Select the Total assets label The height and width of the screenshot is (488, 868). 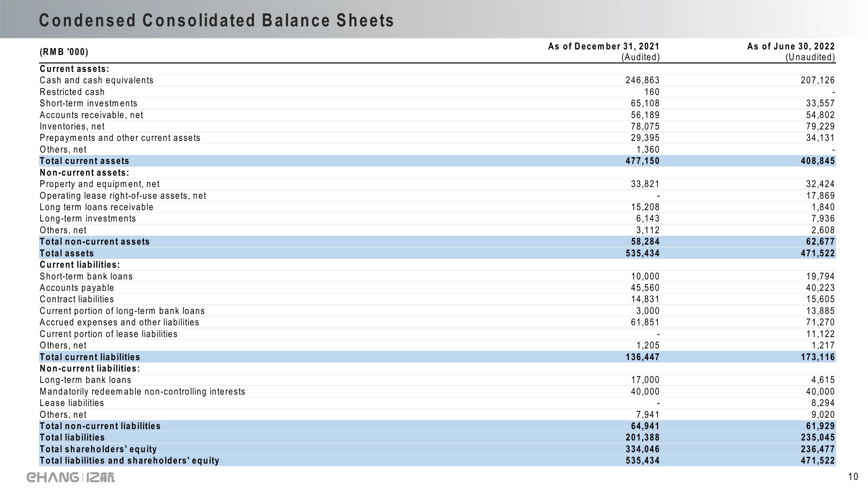[67, 253]
